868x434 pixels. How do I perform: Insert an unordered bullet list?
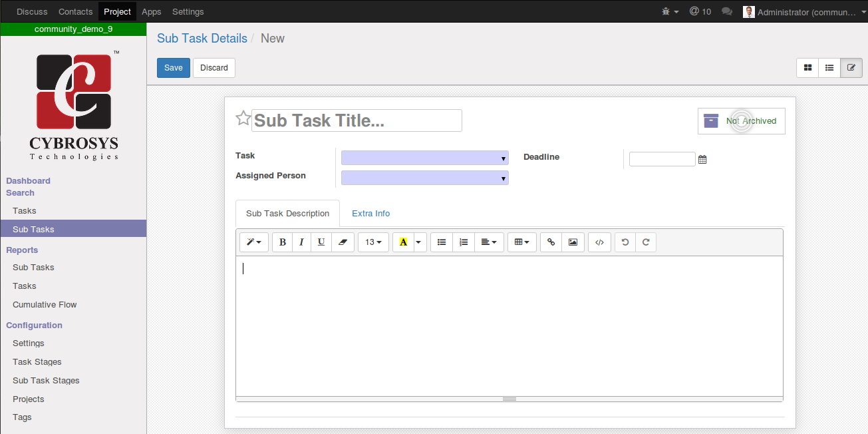(x=442, y=242)
